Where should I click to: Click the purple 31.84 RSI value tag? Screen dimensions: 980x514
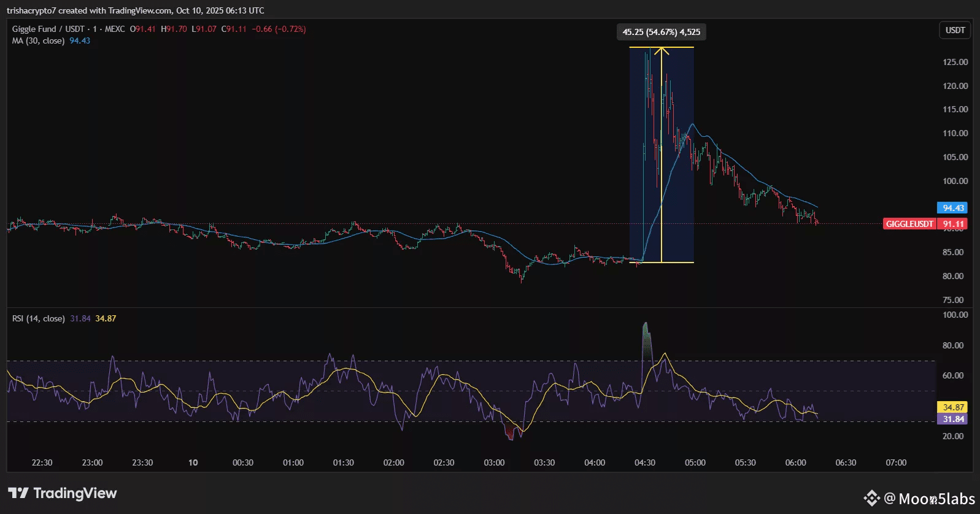coord(952,419)
